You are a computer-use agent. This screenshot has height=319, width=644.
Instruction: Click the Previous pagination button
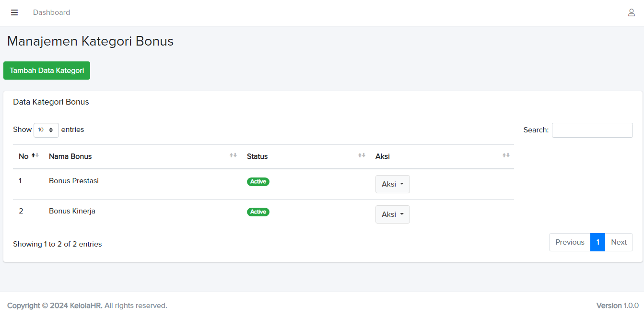click(x=569, y=242)
